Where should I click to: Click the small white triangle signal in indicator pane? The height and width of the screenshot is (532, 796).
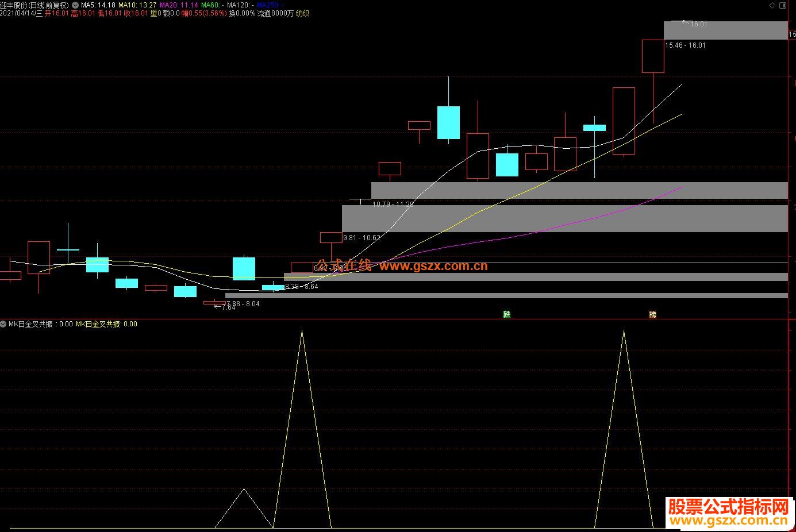coord(244,508)
